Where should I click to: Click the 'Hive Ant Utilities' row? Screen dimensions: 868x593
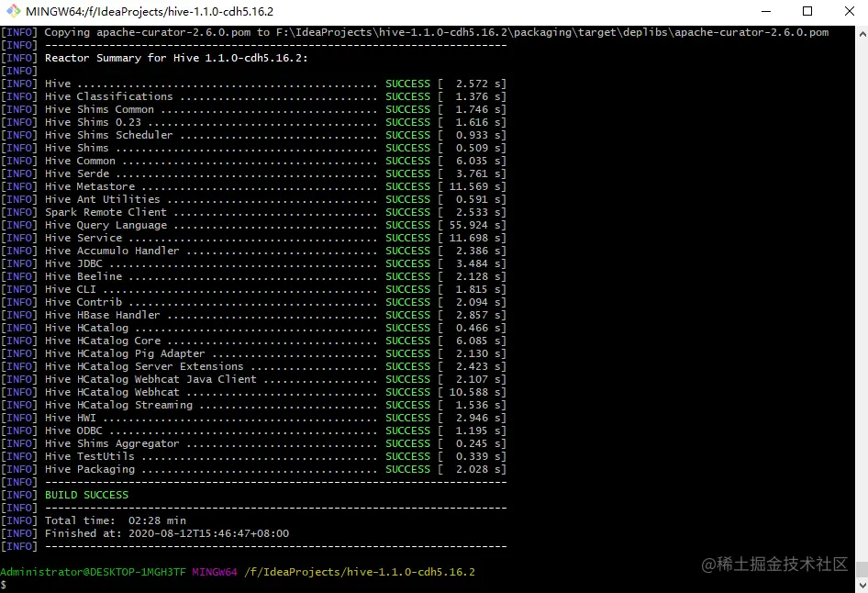[x=253, y=199]
